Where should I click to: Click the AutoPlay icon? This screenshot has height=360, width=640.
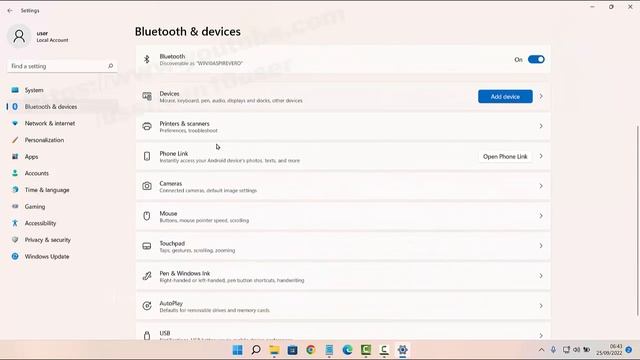147,306
